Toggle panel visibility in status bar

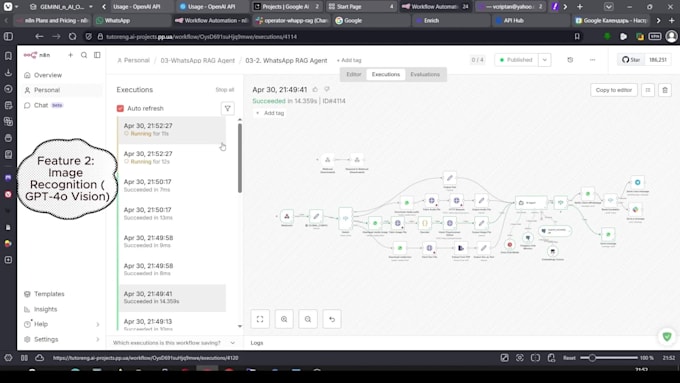click(24, 358)
